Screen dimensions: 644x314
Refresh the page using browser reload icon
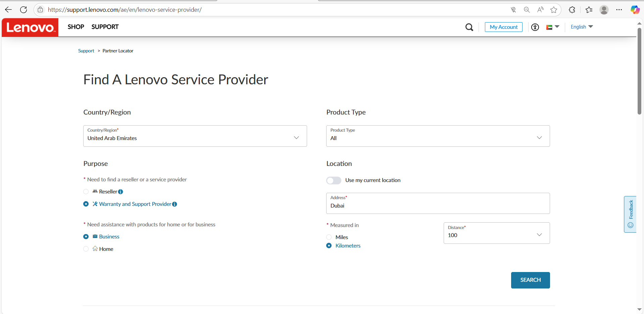[23, 10]
